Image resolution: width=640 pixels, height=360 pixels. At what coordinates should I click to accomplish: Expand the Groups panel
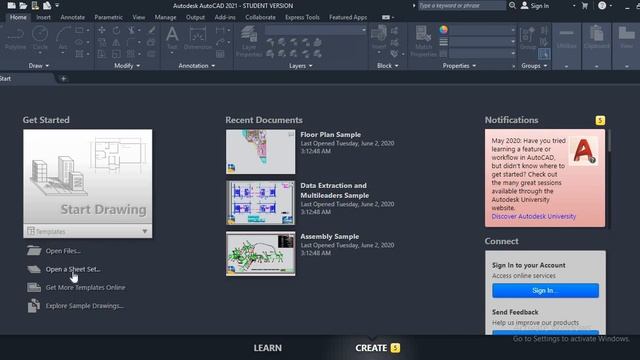[x=534, y=65]
